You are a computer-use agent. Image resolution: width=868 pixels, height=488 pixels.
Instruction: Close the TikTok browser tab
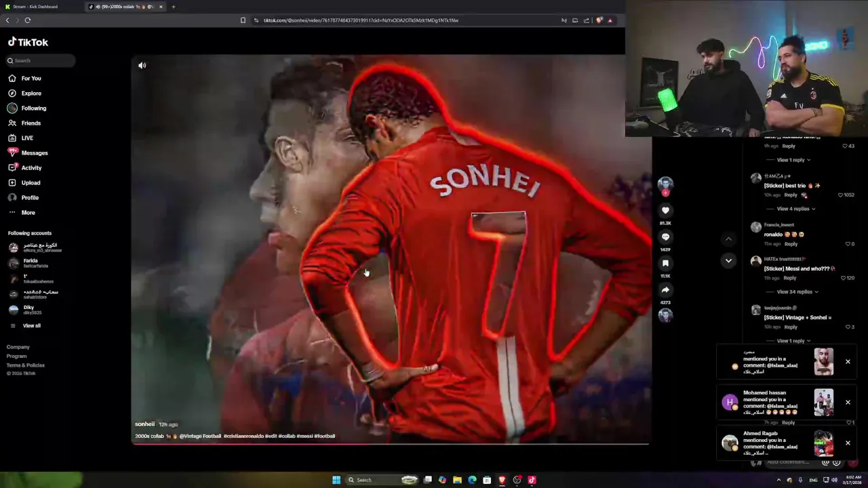point(161,7)
